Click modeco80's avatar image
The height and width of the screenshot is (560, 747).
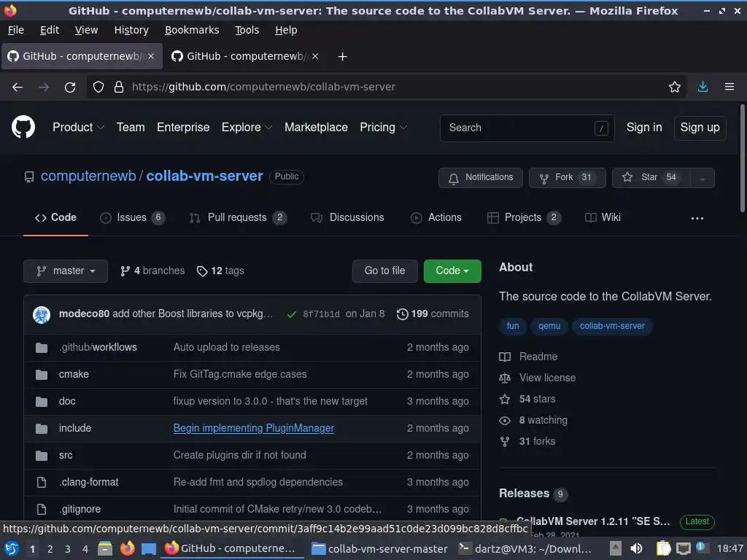point(42,315)
